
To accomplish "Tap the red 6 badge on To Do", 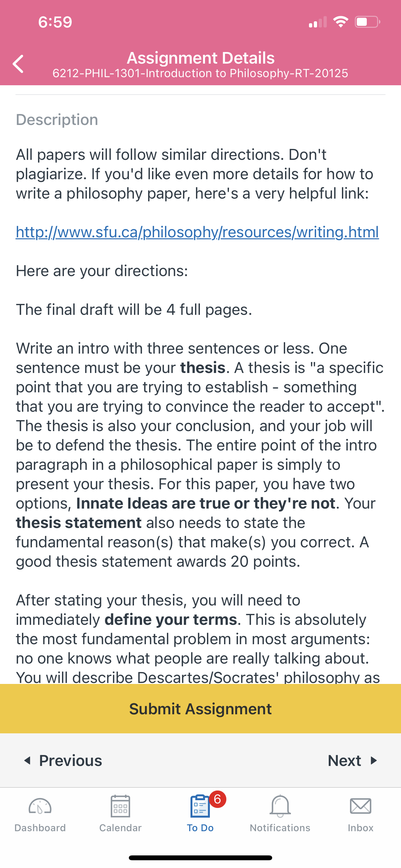I will 217,799.
